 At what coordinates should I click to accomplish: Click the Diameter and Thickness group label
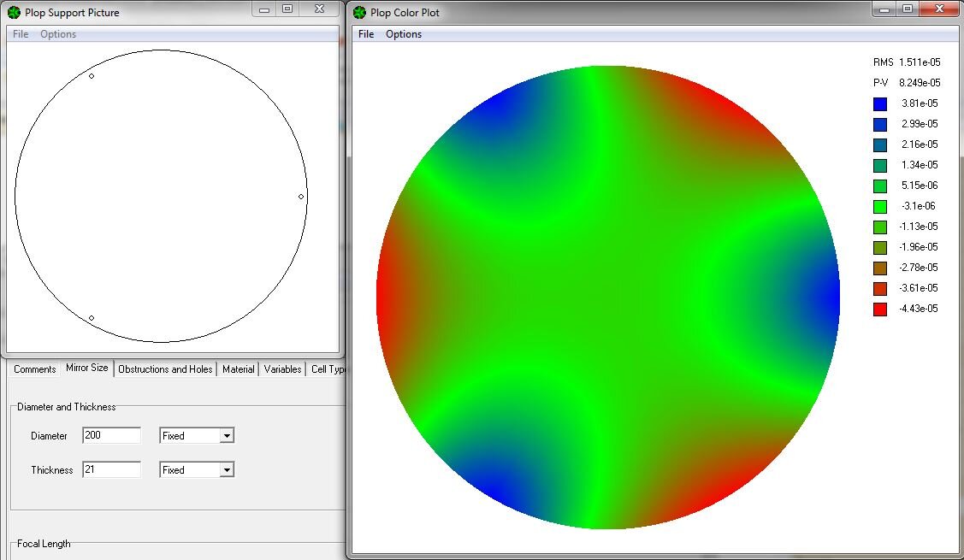tap(67, 407)
